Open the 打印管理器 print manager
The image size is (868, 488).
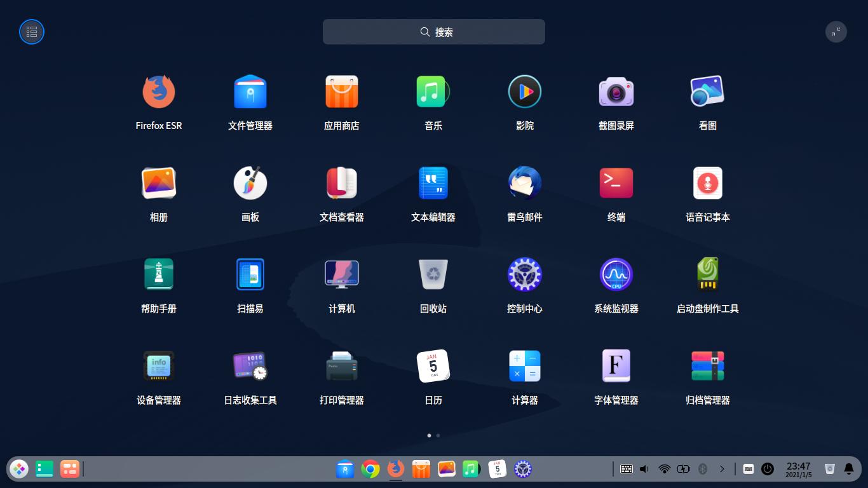(x=342, y=367)
